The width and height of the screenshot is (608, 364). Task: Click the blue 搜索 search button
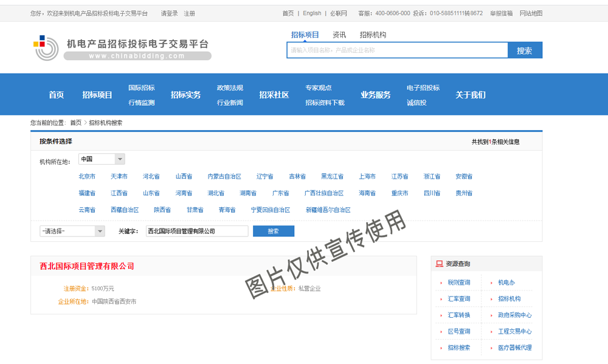[274, 231]
